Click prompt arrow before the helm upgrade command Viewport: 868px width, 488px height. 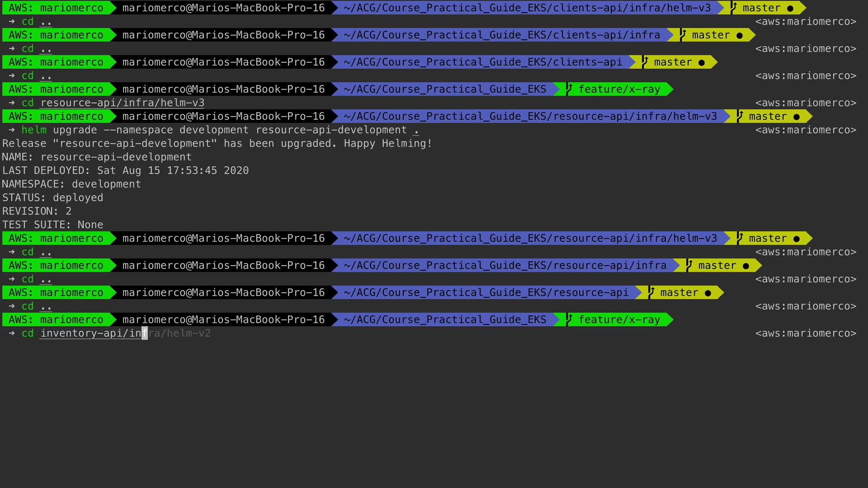click(12, 130)
